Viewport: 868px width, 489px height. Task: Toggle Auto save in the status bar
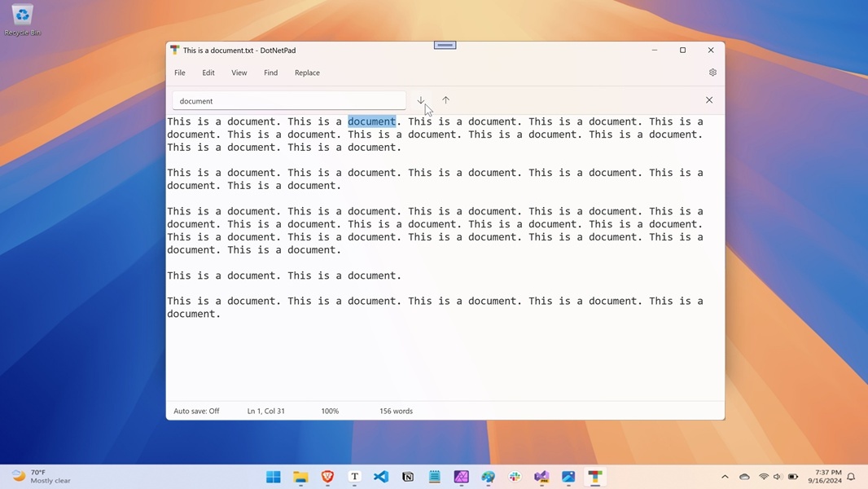tap(196, 411)
